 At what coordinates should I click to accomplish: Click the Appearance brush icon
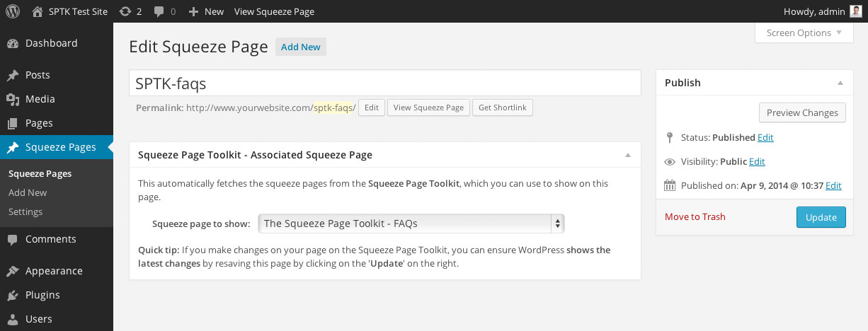pos(13,271)
